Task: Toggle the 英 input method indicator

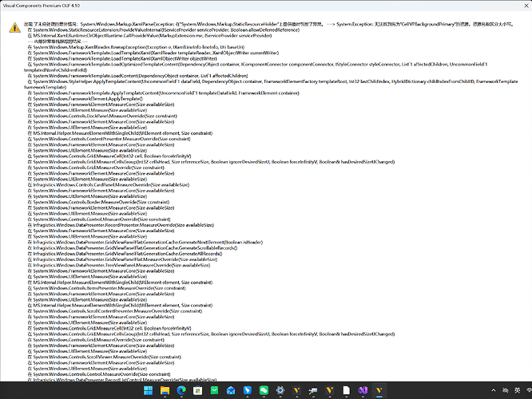Action: click(517, 390)
